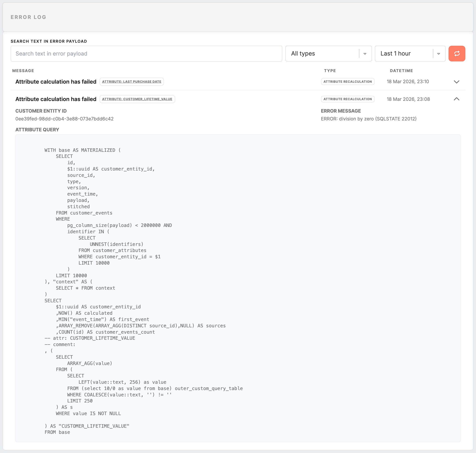Click the Search text in error payload field

[x=146, y=54]
